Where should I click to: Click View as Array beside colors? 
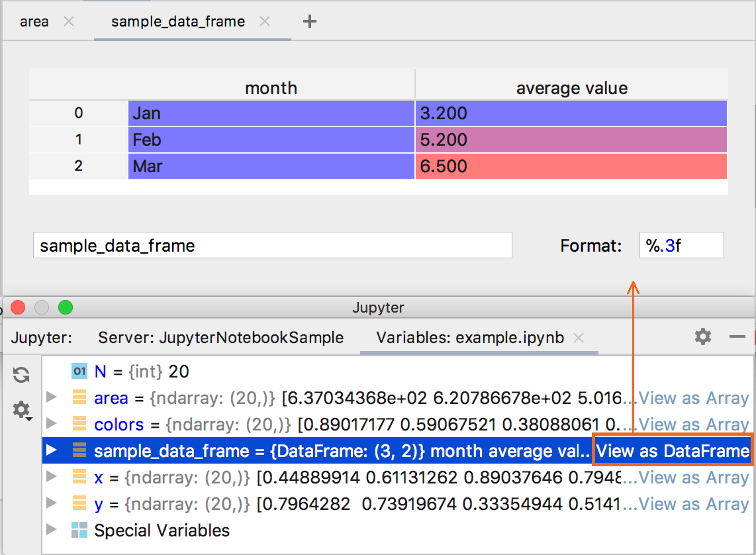693,425
